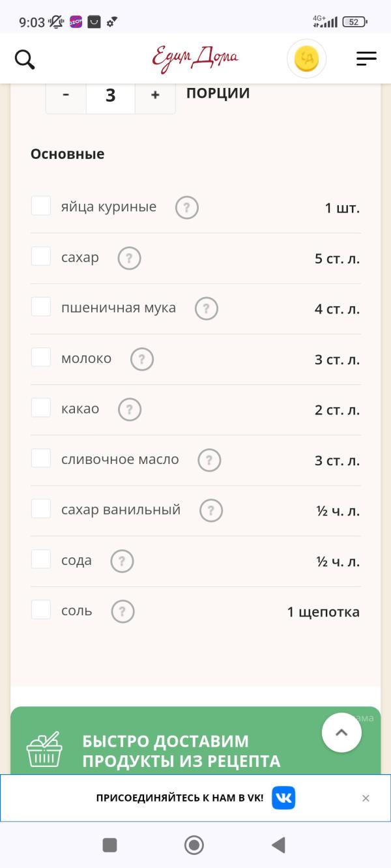Open info icon for соль
This screenshot has width=391, height=868.
click(x=123, y=611)
